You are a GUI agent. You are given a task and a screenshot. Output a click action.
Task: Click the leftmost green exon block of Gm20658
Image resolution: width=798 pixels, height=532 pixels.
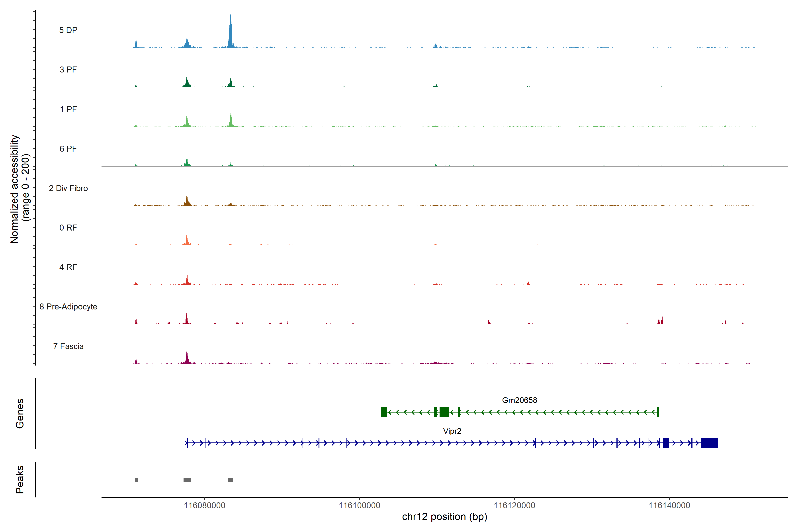point(384,412)
